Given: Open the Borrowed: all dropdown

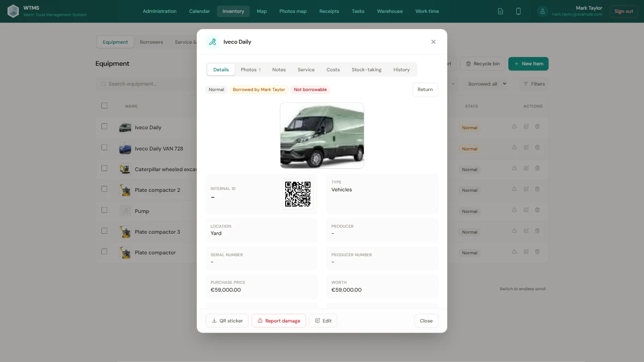Looking at the screenshot, I should tap(487, 84).
